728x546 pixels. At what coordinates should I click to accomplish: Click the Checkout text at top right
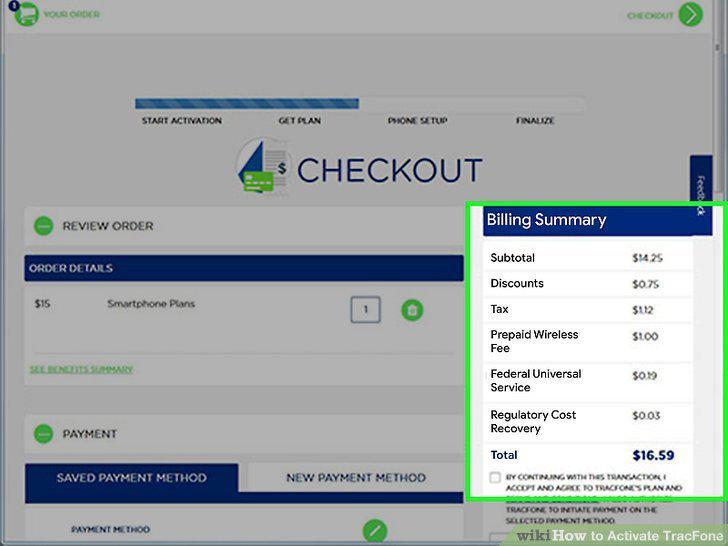[650, 16]
